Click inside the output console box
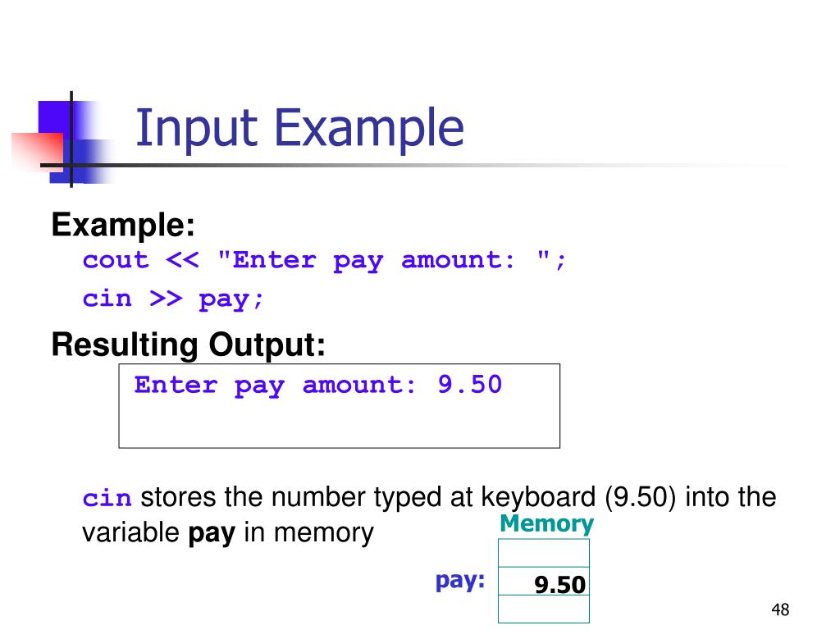The width and height of the screenshot is (840, 630). (x=339, y=406)
